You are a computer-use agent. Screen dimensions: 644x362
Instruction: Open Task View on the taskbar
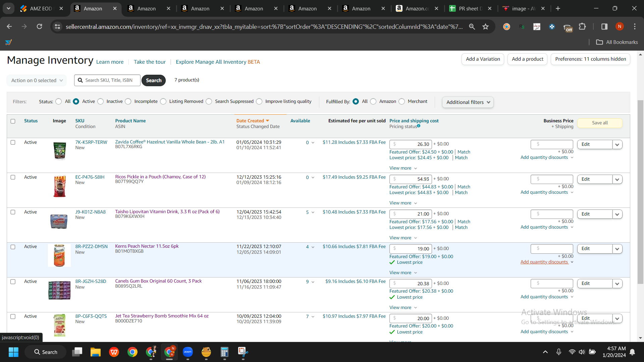pos(77,352)
